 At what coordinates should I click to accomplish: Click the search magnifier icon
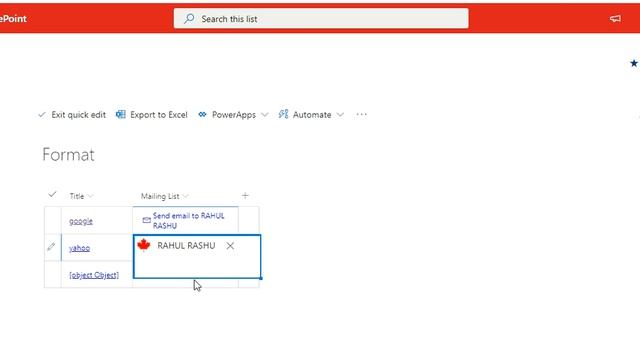tap(189, 18)
